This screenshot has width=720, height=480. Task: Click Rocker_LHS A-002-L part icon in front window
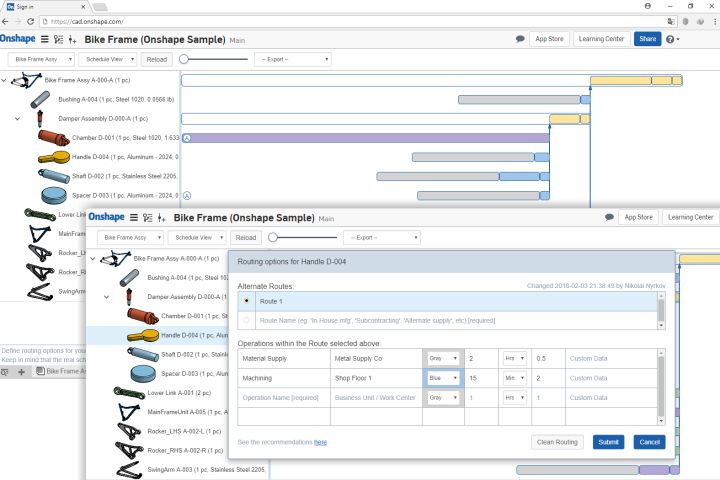pyautogui.click(x=129, y=431)
